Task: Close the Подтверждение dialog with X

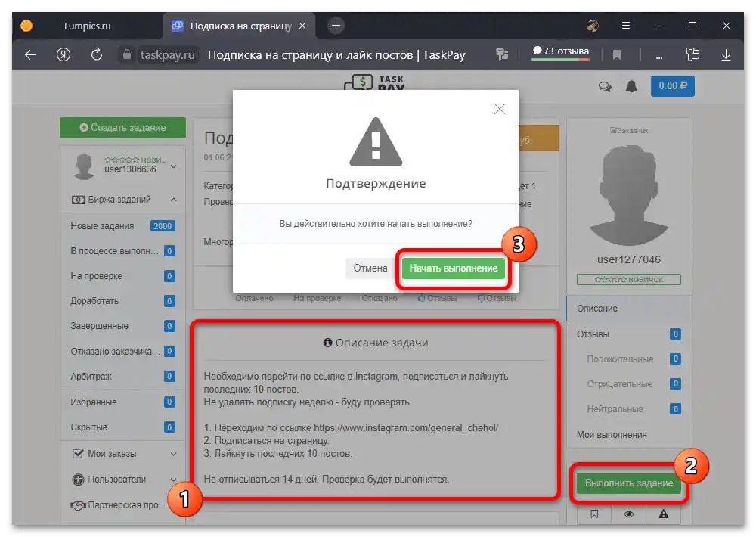Action: click(x=500, y=109)
